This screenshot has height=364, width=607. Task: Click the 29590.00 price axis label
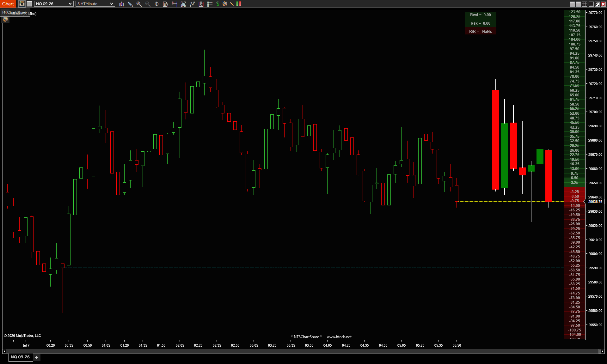coord(595,268)
